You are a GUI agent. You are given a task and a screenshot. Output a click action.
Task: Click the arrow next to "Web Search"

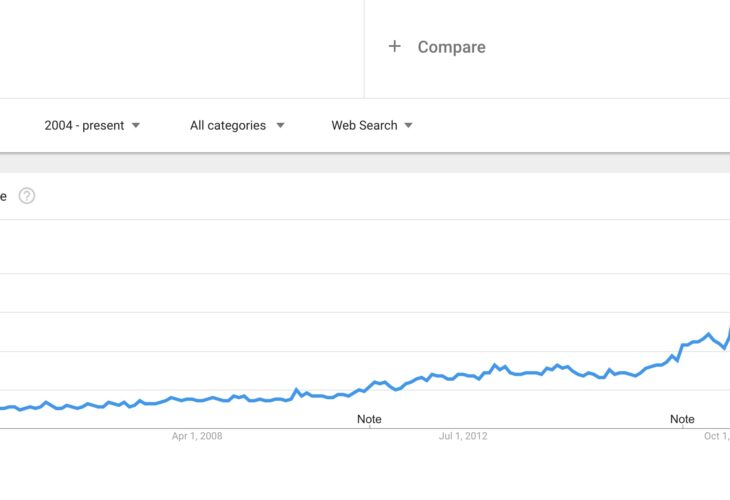click(x=408, y=125)
